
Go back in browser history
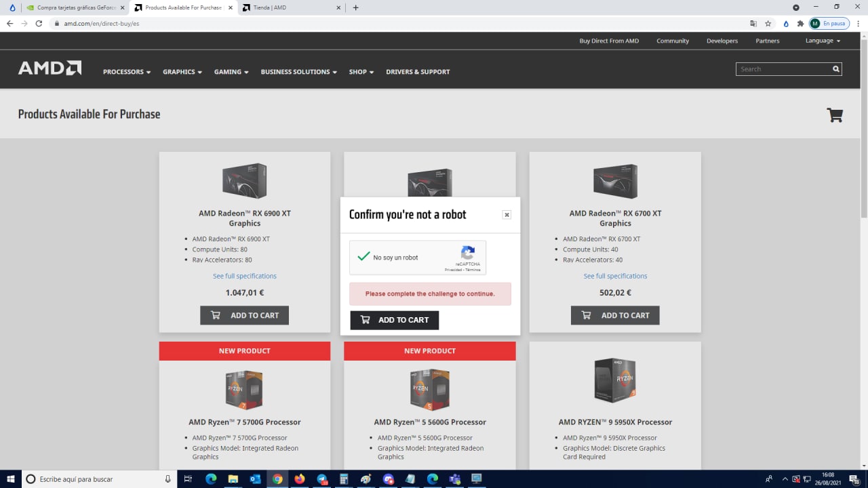click(x=9, y=23)
